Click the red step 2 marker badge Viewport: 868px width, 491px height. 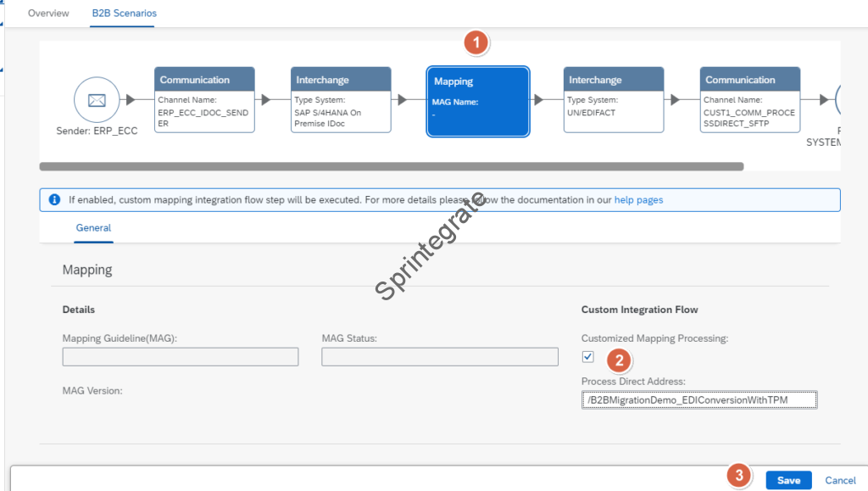tap(619, 360)
